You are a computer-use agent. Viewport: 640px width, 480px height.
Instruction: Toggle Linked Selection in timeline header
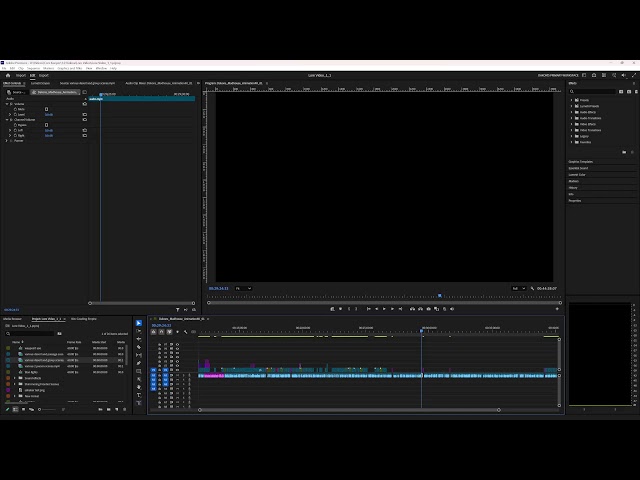click(x=169, y=332)
